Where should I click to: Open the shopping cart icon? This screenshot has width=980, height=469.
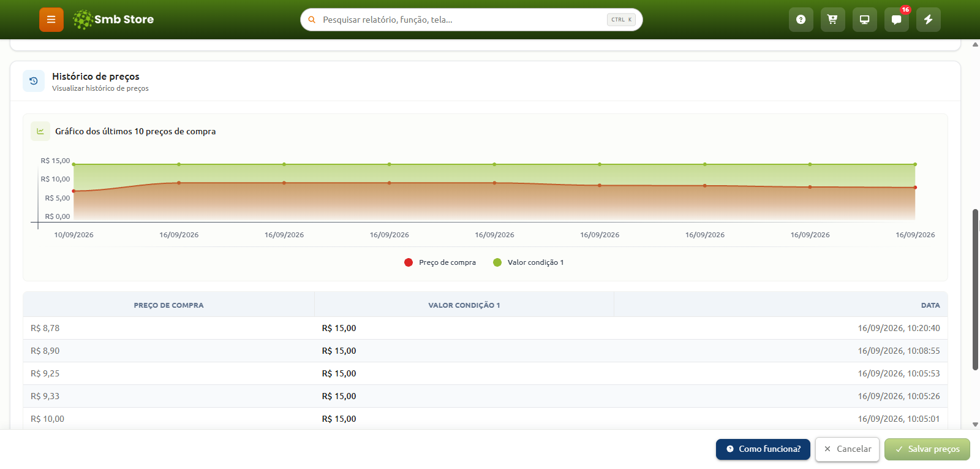click(x=832, y=20)
